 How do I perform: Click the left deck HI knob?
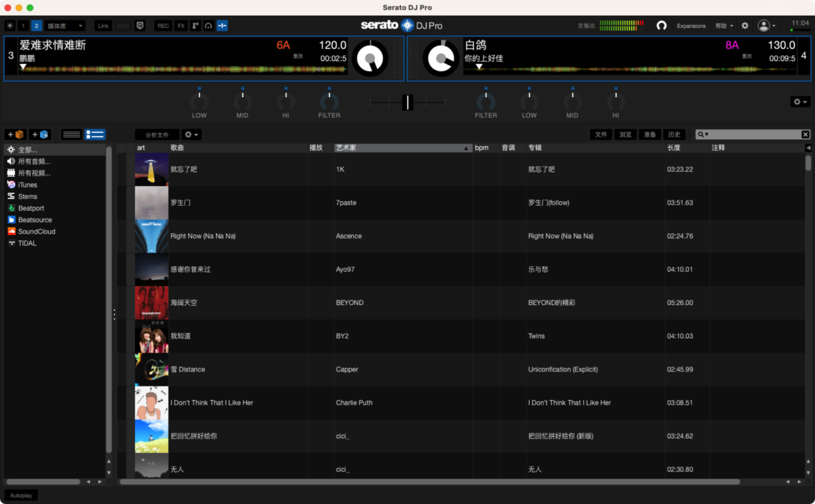point(286,102)
